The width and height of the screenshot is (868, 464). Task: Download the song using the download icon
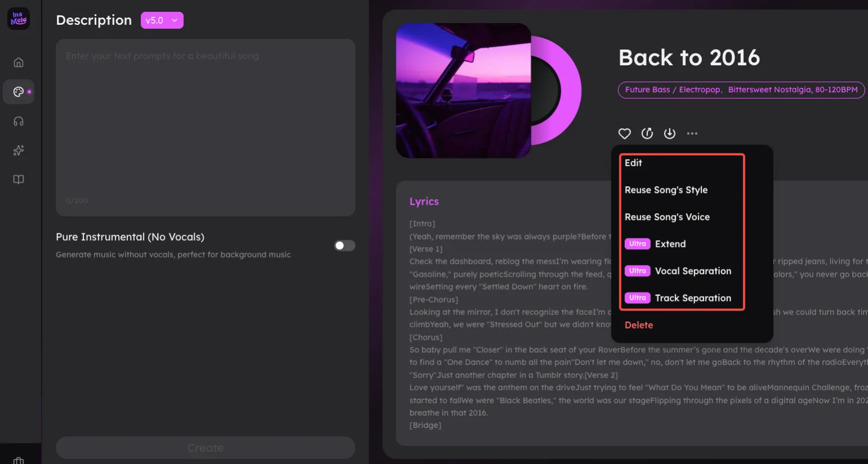pyautogui.click(x=669, y=133)
